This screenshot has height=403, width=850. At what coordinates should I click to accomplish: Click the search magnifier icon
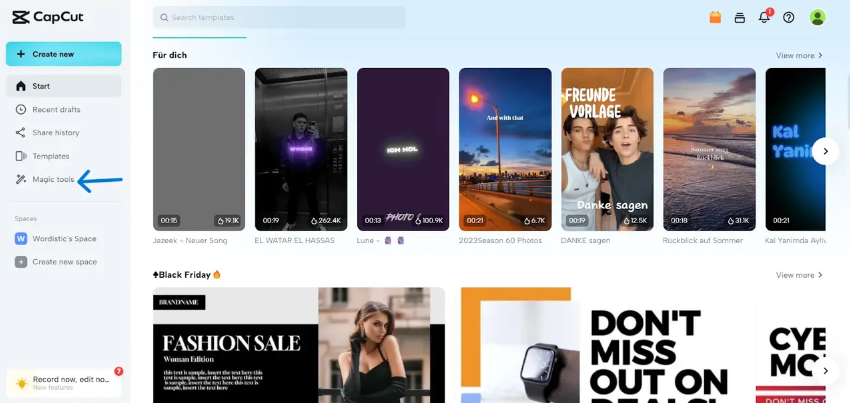tap(164, 17)
